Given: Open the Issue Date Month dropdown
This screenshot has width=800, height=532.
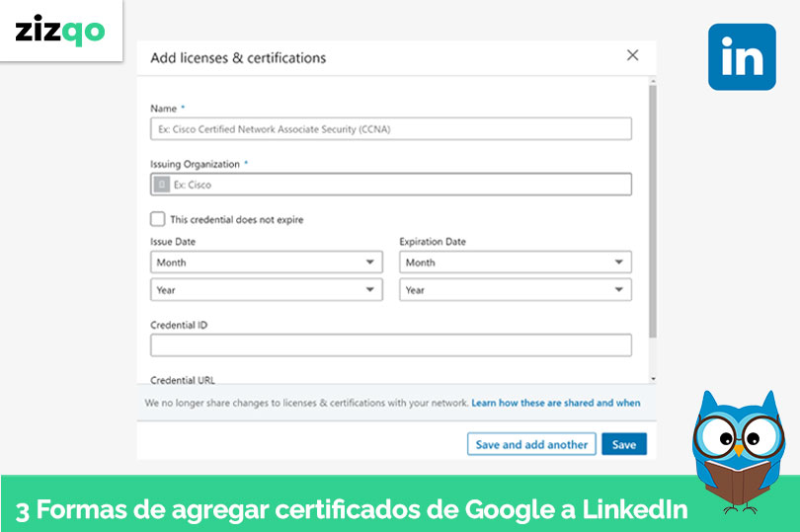Looking at the screenshot, I should (x=267, y=263).
